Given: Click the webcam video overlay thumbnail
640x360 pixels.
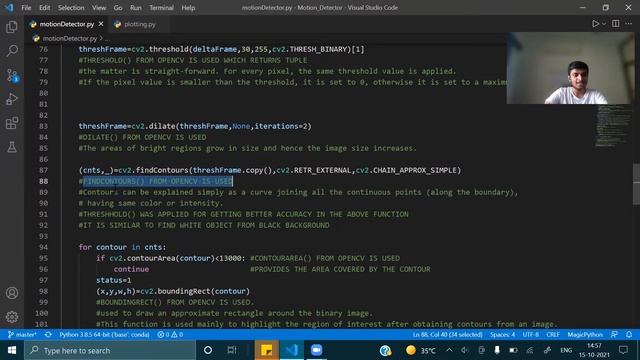Looking at the screenshot, I should pos(571,68).
